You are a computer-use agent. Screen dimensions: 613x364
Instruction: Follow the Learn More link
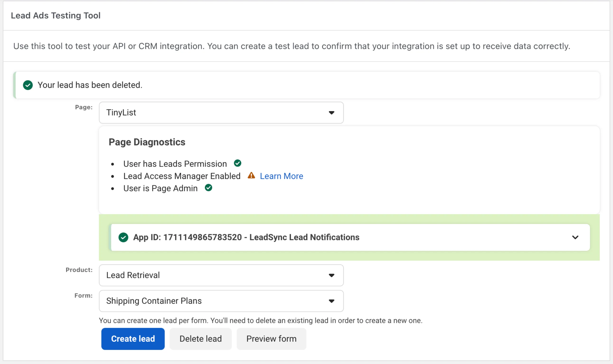coord(282,176)
